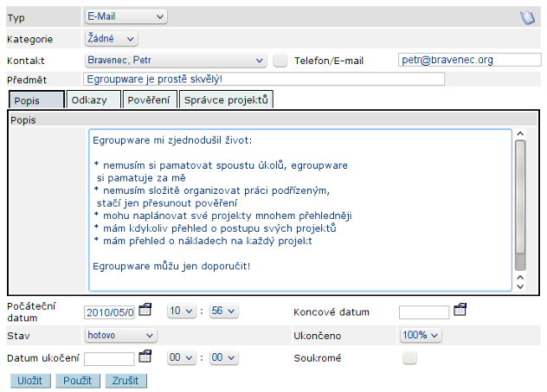Open Datum ukočení minute dropdown
Image resolution: width=547 pixels, height=392 pixels.
point(224,357)
